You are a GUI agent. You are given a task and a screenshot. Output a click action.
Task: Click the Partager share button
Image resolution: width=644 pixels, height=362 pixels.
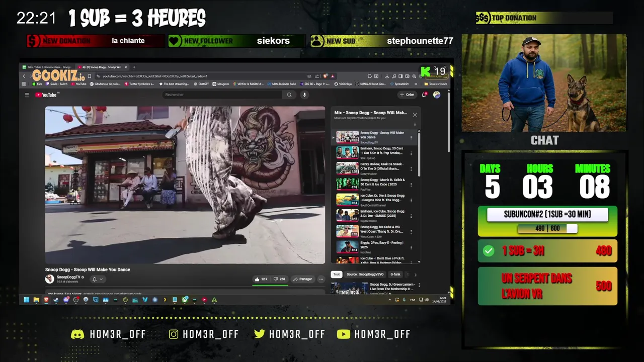(303, 279)
